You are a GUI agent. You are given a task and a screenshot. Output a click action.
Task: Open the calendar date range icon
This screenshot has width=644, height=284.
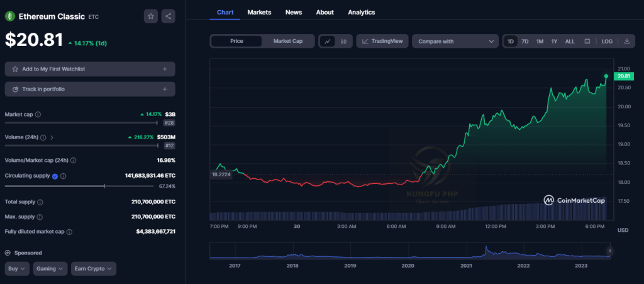coord(587,41)
